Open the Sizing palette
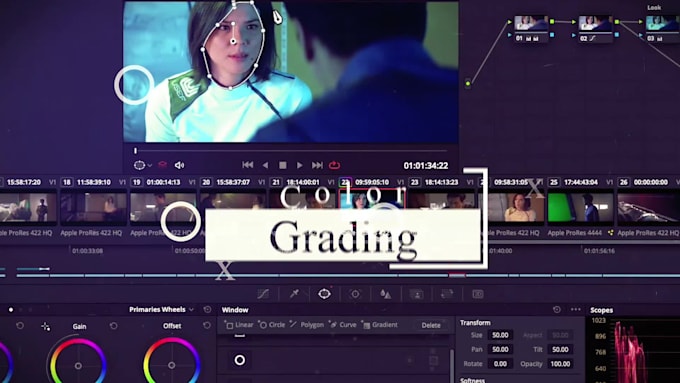 pos(447,294)
